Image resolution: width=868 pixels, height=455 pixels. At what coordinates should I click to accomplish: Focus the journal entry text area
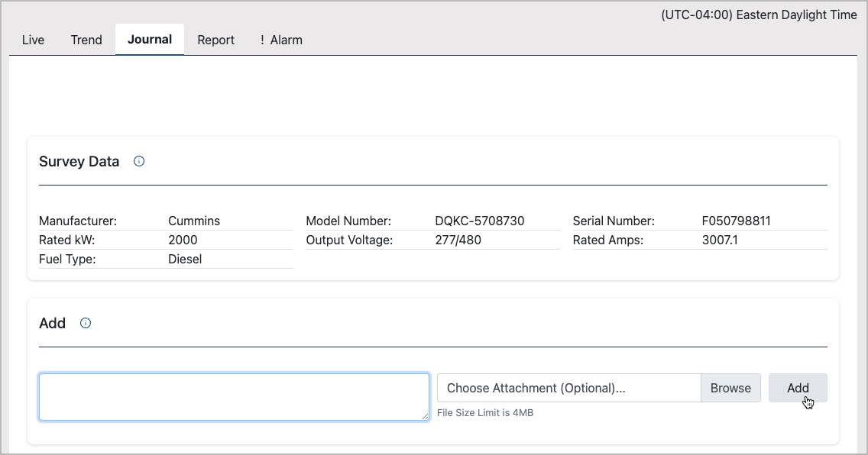click(234, 396)
